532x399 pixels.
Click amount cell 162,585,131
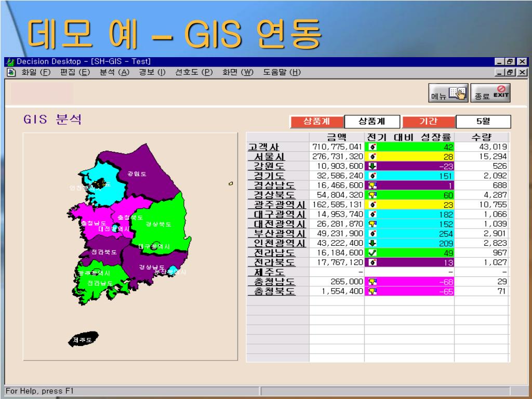click(337, 205)
